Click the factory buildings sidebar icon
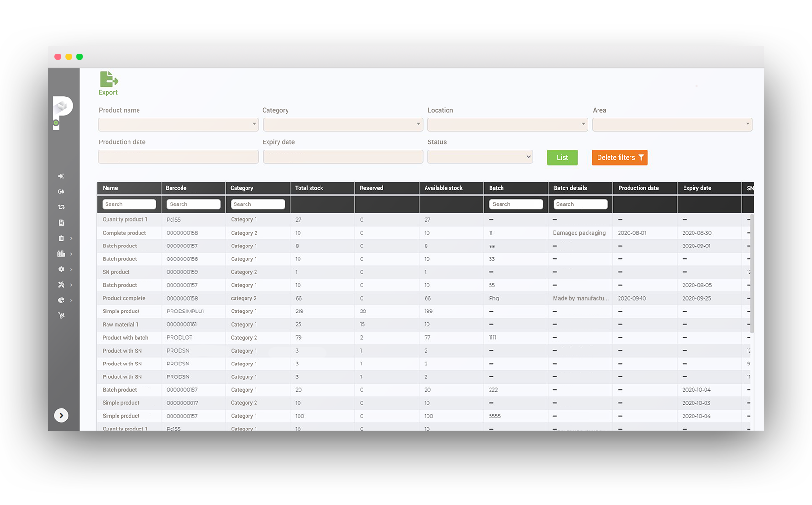This screenshot has width=812, height=505. coord(61,254)
